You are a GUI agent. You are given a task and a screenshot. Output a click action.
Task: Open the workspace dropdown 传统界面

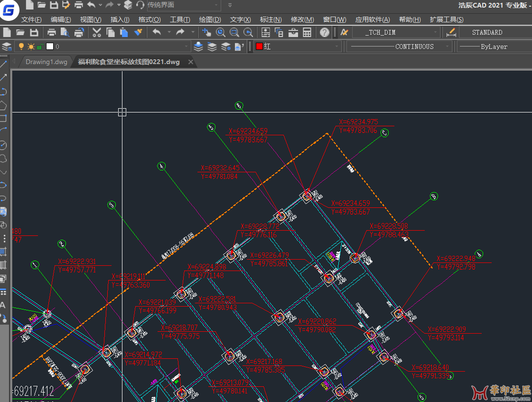pyautogui.click(x=183, y=5)
